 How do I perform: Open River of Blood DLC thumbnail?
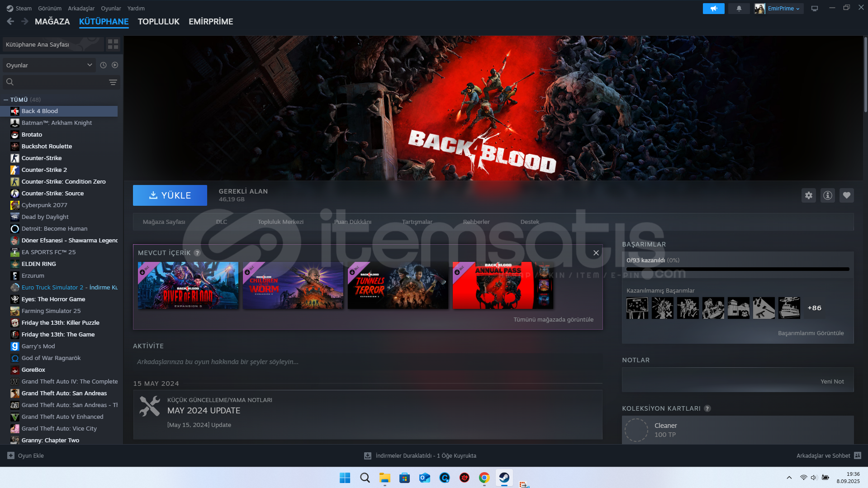pos(188,285)
